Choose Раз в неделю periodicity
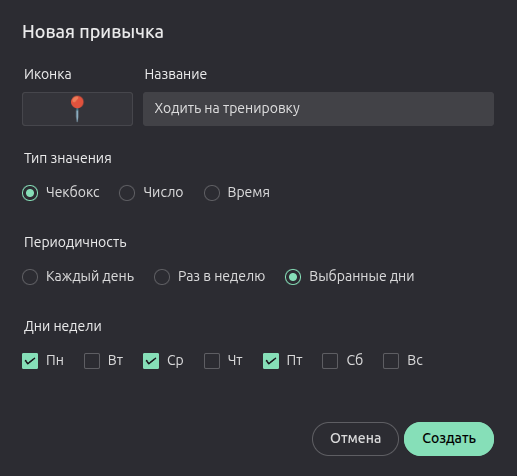Image resolution: width=517 pixels, height=476 pixels. (162, 277)
